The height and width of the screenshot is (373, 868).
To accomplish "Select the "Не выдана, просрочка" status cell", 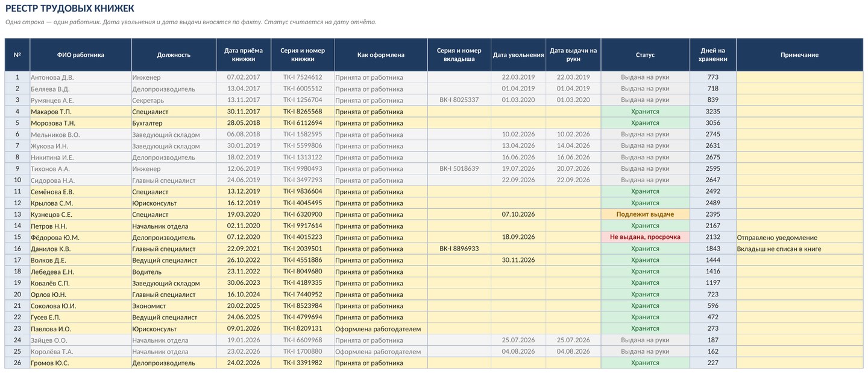I will pyautogui.click(x=645, y=237).
